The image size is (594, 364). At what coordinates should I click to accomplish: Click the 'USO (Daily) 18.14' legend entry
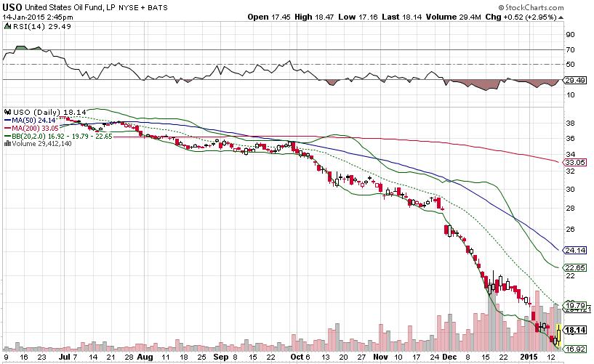tap(49, 113)
